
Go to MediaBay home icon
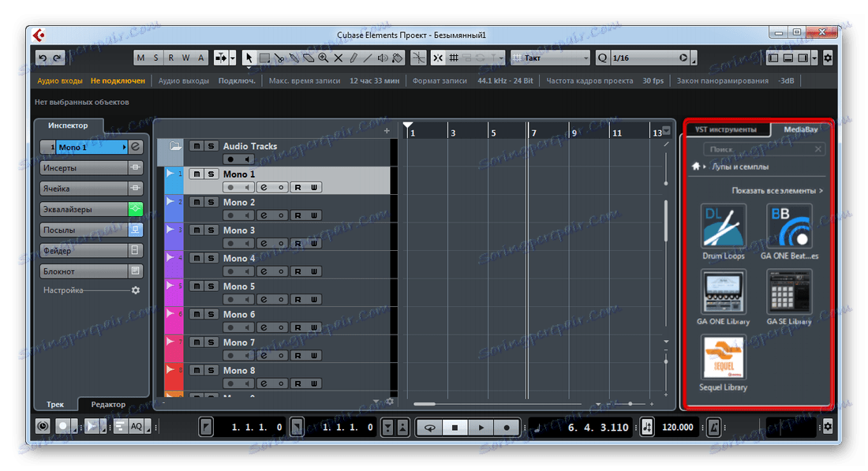point(696,166)
